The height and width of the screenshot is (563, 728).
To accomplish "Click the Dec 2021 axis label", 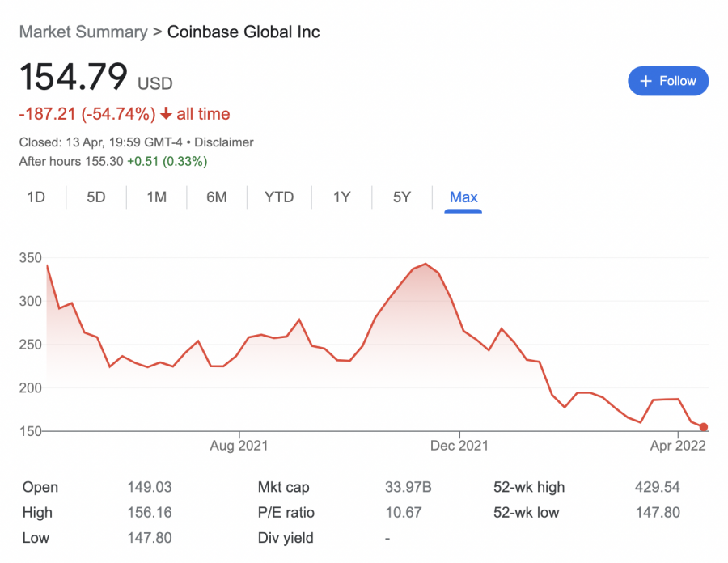I will (459, 446).
